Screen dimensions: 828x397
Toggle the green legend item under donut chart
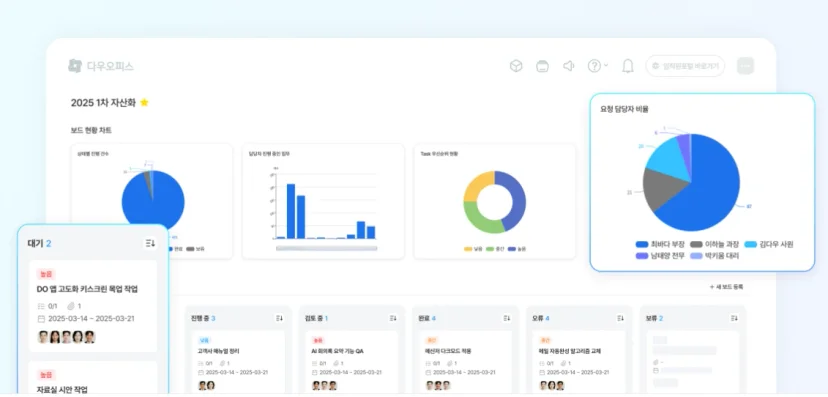(x=495, y=249)
